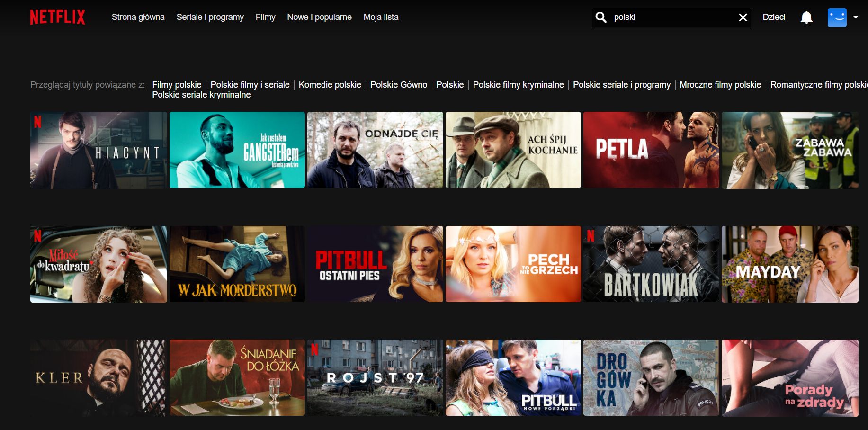Select the 'Polskie' related link
Screen dimensions: 868x430
(450, 85)
